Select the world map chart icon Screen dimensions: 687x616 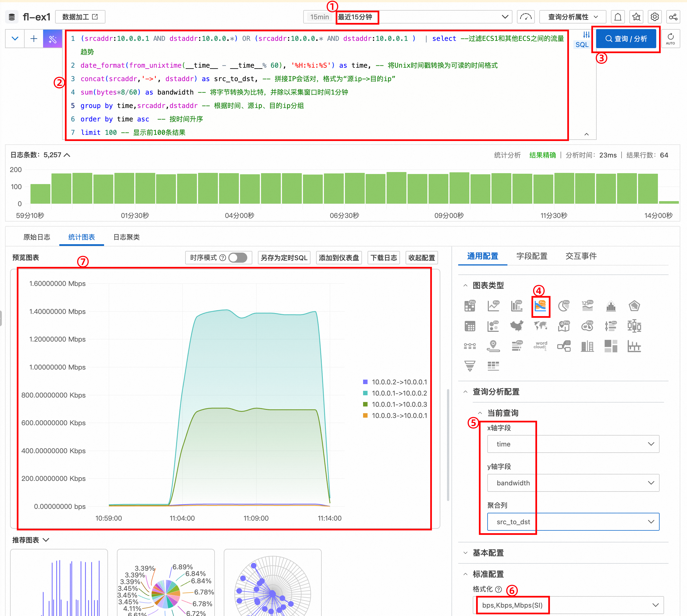click(540, 326)
